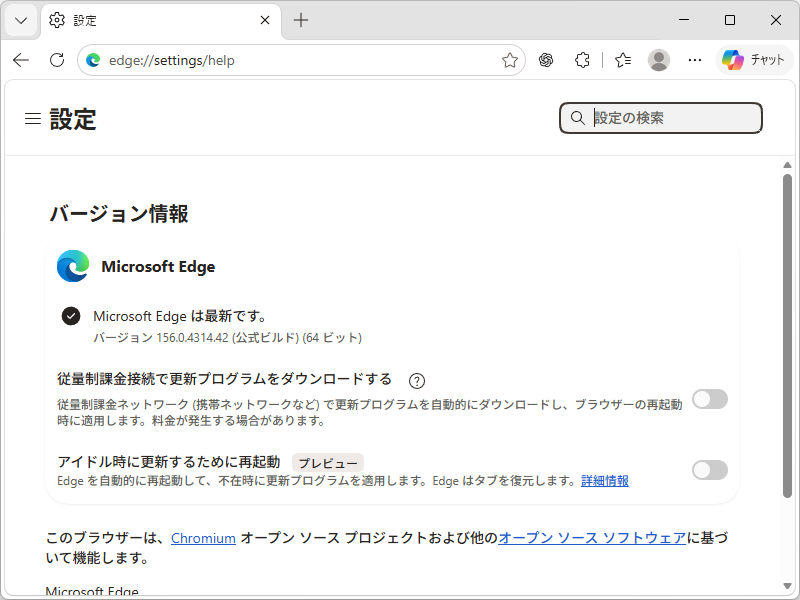Go back using the back arrow
The width and height of the screenshot is (800, 600).
[21, 60]
